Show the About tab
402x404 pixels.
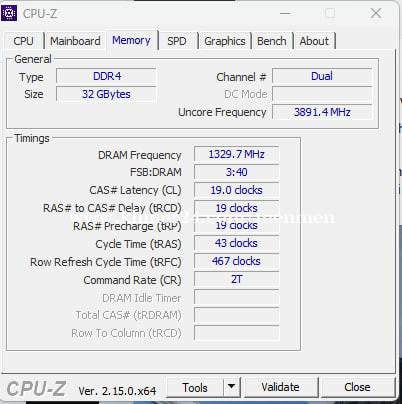coord(314,41)
